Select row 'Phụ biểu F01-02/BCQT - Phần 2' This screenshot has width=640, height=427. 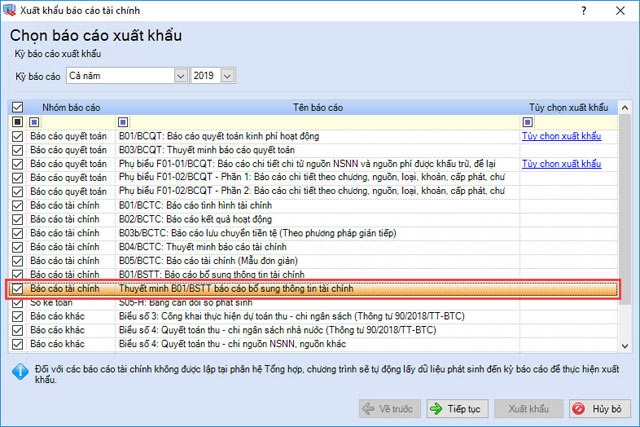tap(313, 192)
